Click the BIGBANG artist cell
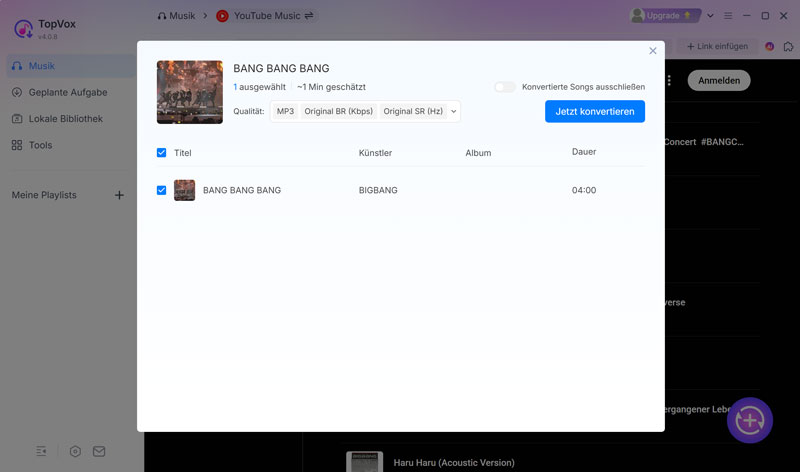800x472 pixels. pyautogui.click(x=378, y=190)
